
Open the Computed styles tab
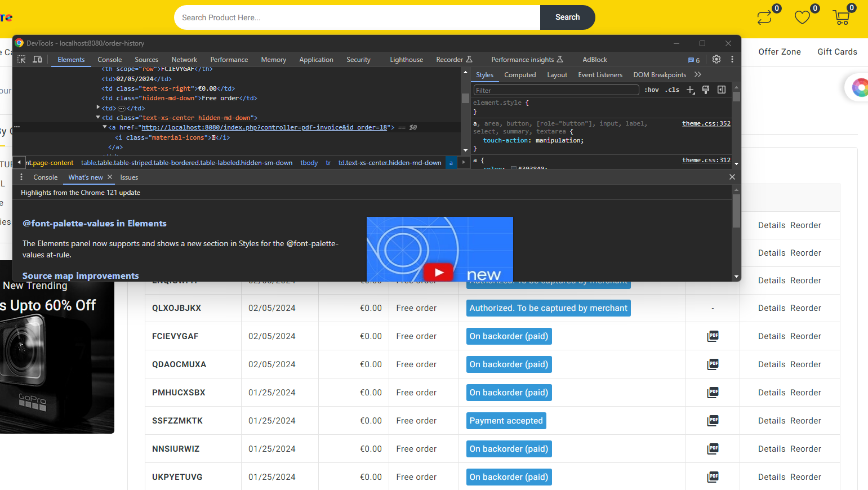click(x=519, y=75)
